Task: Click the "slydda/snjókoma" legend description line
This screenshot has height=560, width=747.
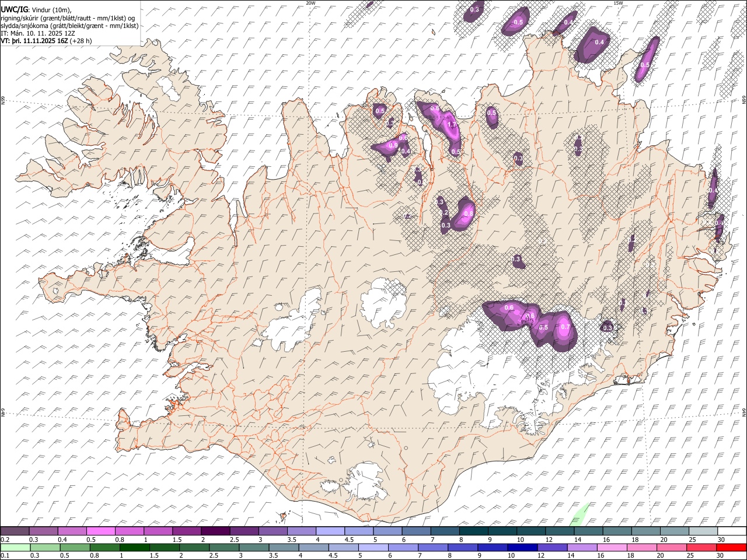Action: [x=70, y=26]
